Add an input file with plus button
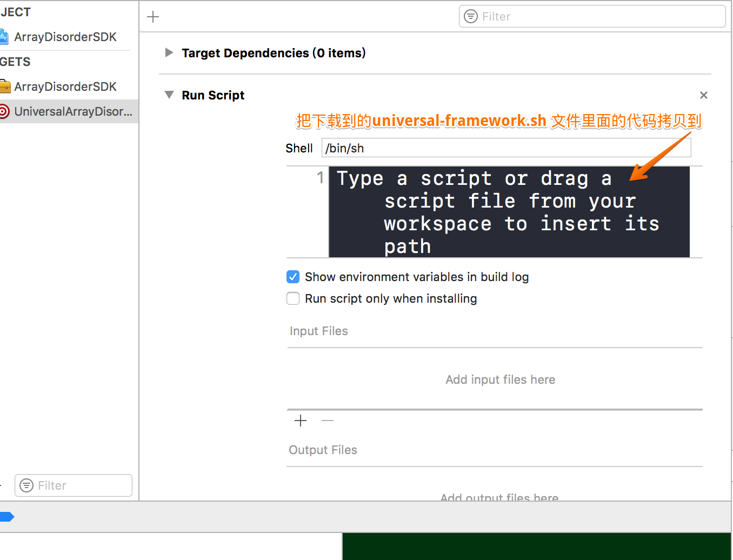The width and height of the screenshot is (733, 560). 301,421
